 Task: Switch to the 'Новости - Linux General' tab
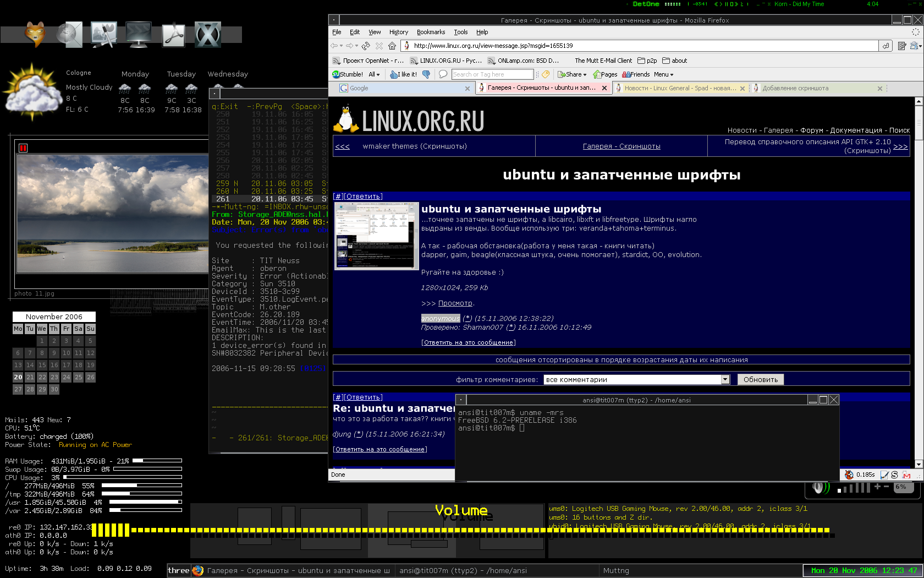[x=680, y=88]
